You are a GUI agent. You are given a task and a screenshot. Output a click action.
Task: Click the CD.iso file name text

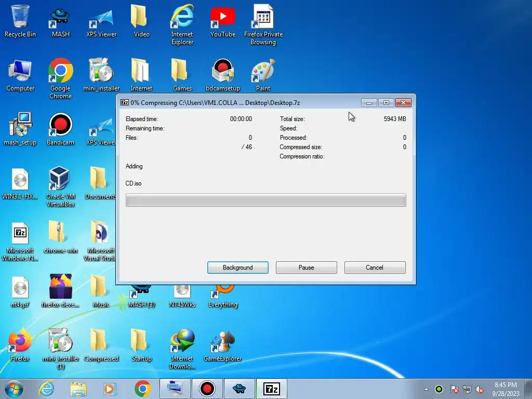click(134, 183)
